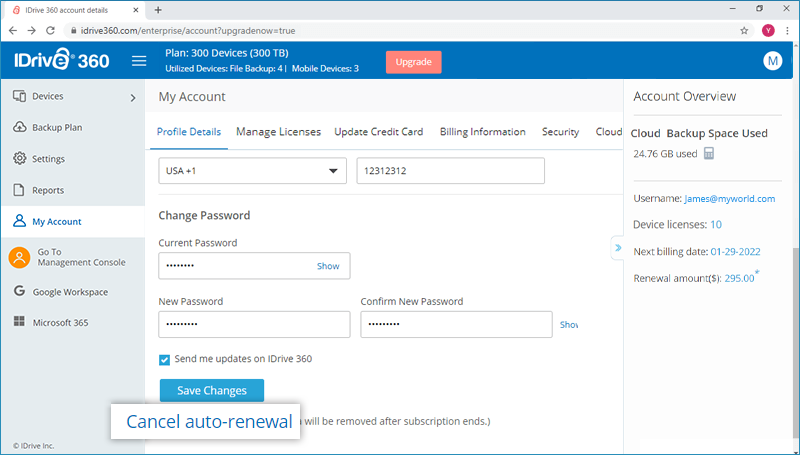
Task: Click the Plan: 300 Devices (300 TB) text
Action: (x=227, y=53)
